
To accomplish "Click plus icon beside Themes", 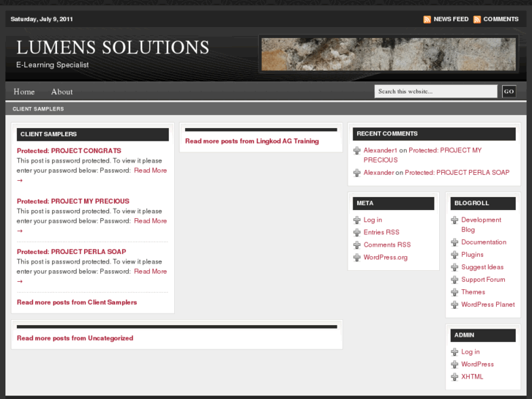I will click(454, 292).
